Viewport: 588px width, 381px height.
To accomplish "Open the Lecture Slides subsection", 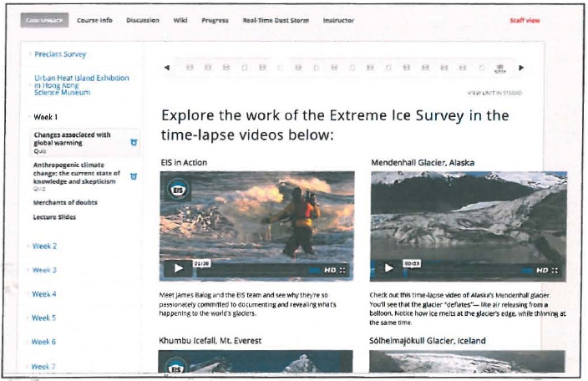I will click(54, 217).
